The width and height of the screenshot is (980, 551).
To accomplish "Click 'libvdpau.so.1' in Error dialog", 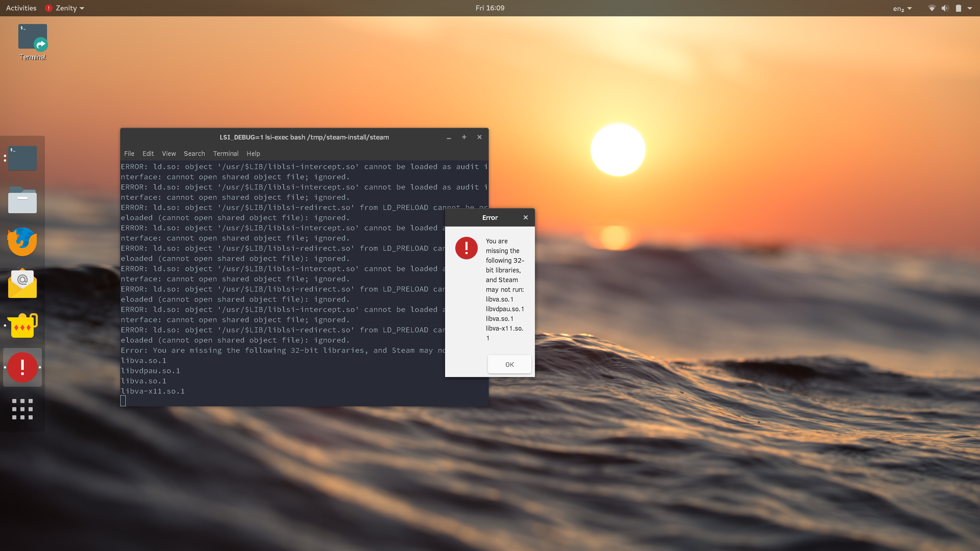I will (505, 309).
